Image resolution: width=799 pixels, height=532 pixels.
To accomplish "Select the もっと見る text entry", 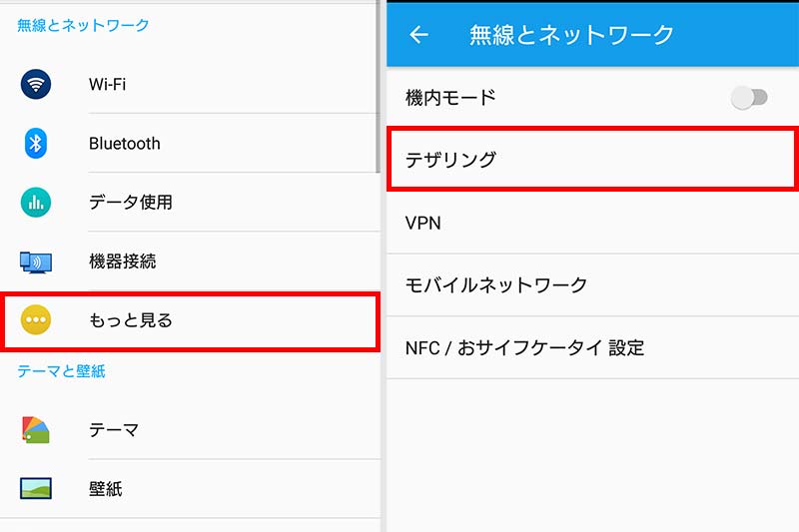I will click(131, 320).
